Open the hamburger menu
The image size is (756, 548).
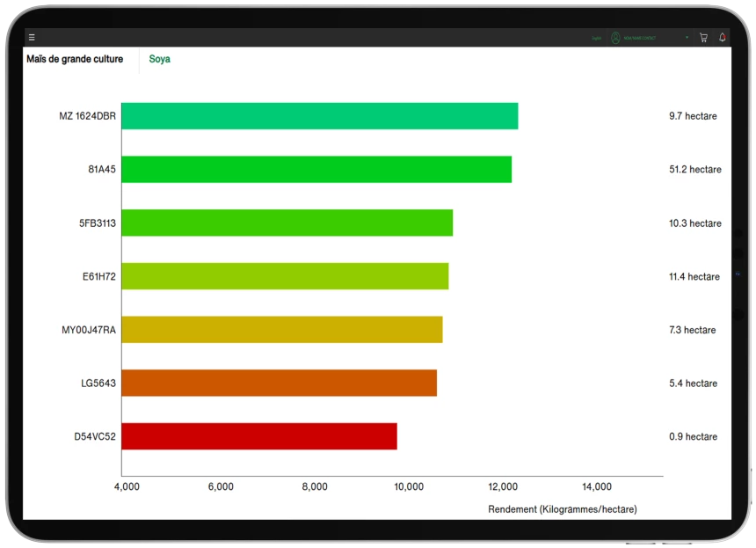pyautogui.click(x=32, y=38)
